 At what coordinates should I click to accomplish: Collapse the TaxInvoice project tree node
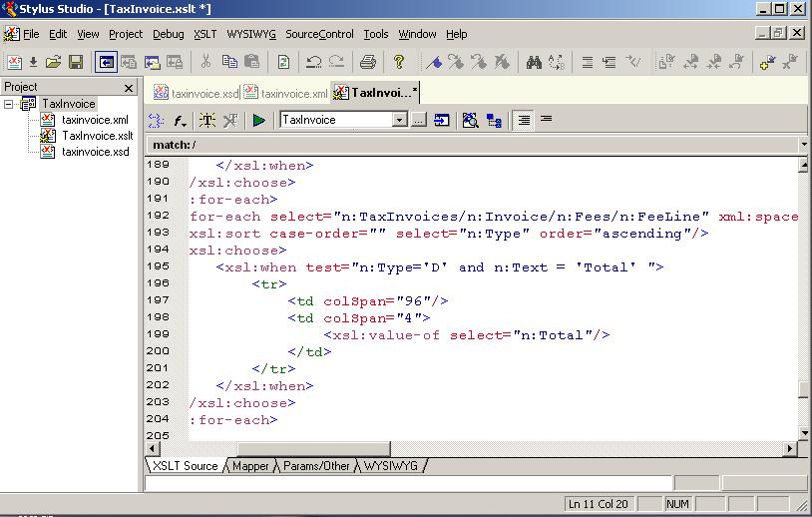coord(9,104)
